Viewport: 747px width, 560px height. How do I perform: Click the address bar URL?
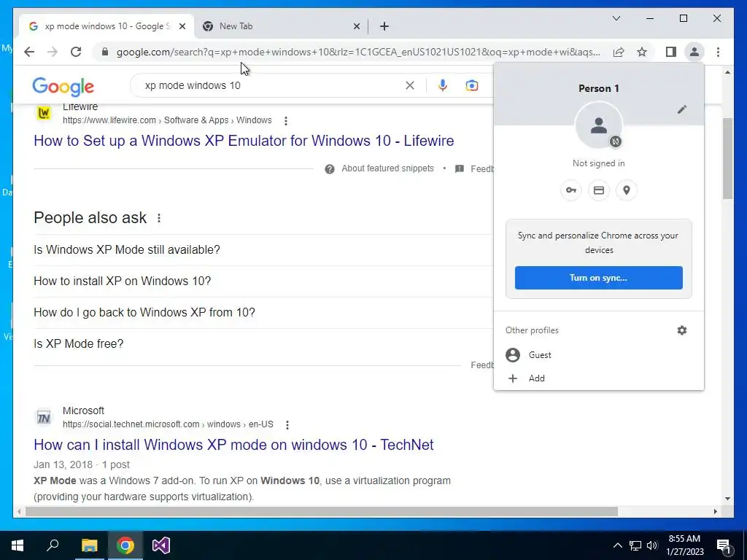click(x=358, y=52)
